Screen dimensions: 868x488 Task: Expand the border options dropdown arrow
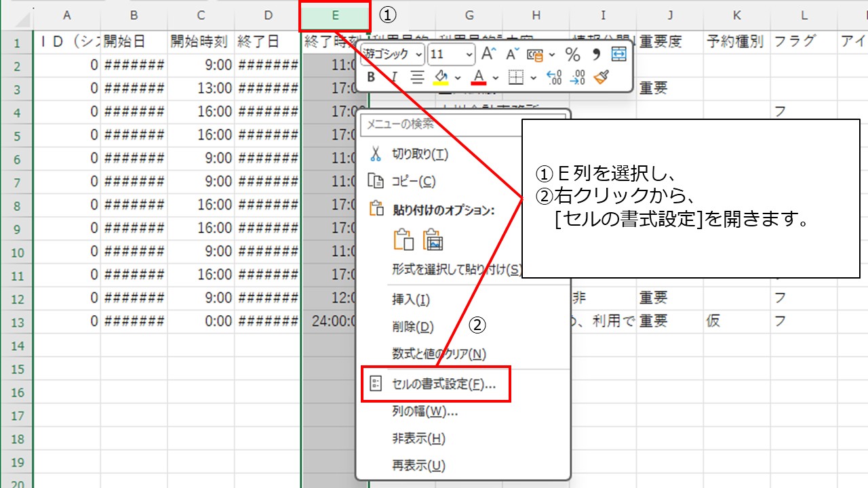534,77
